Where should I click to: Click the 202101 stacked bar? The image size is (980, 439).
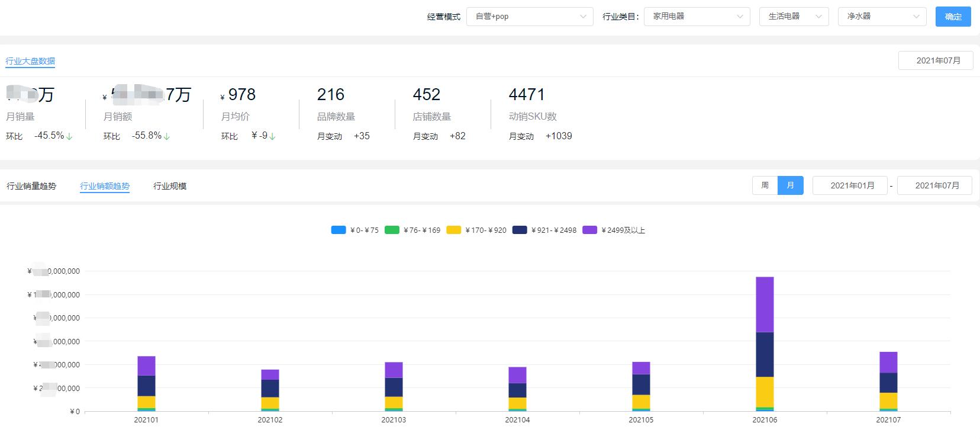click(x=146, y=384)
